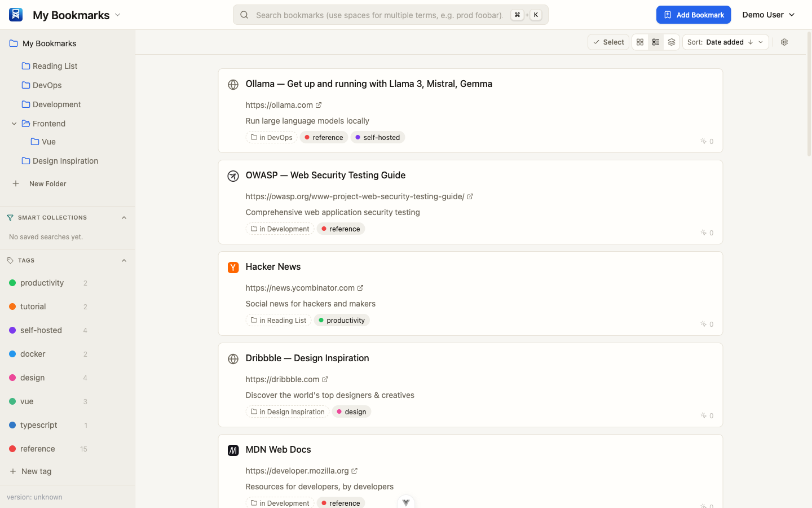Image resolution: width=812 pixels, height=508 pixels.
Task: Click the globe favicon of Ollama bookmark
Action: click(x=233, y=85)
